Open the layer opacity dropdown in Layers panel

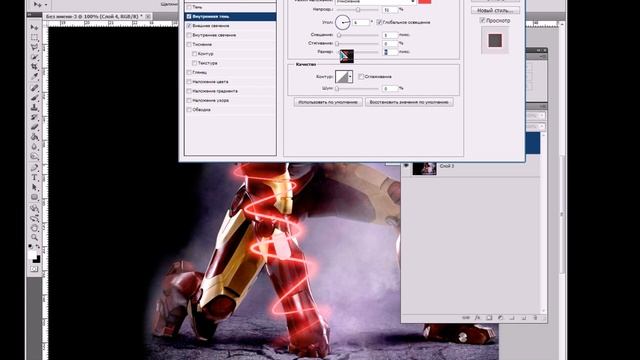coord(542,116)
